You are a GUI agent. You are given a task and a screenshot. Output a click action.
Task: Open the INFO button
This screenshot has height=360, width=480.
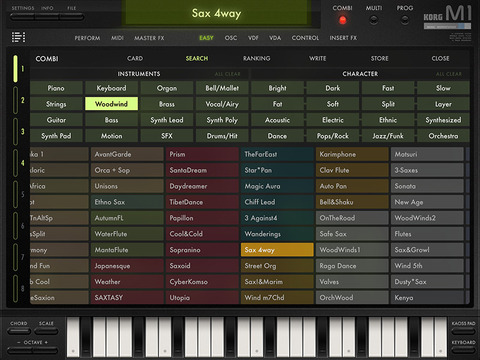pyautogui.click(x=47, y=17)
